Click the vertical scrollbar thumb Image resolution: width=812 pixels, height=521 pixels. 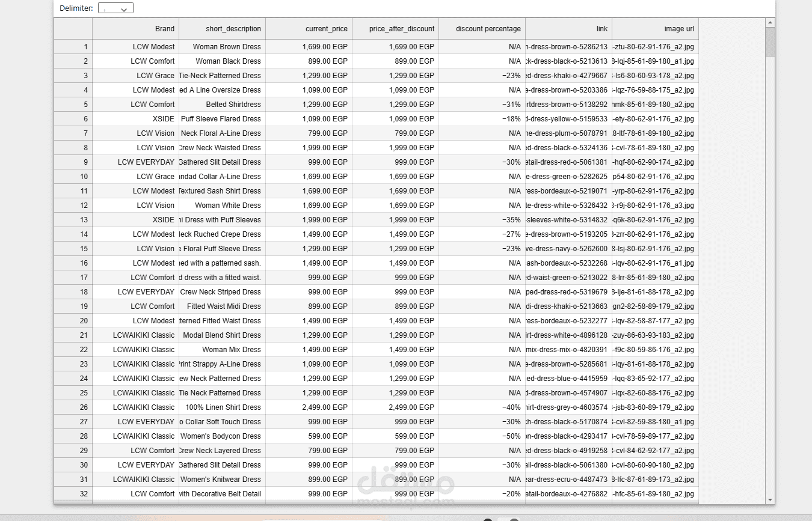click(x=770, y=42)
